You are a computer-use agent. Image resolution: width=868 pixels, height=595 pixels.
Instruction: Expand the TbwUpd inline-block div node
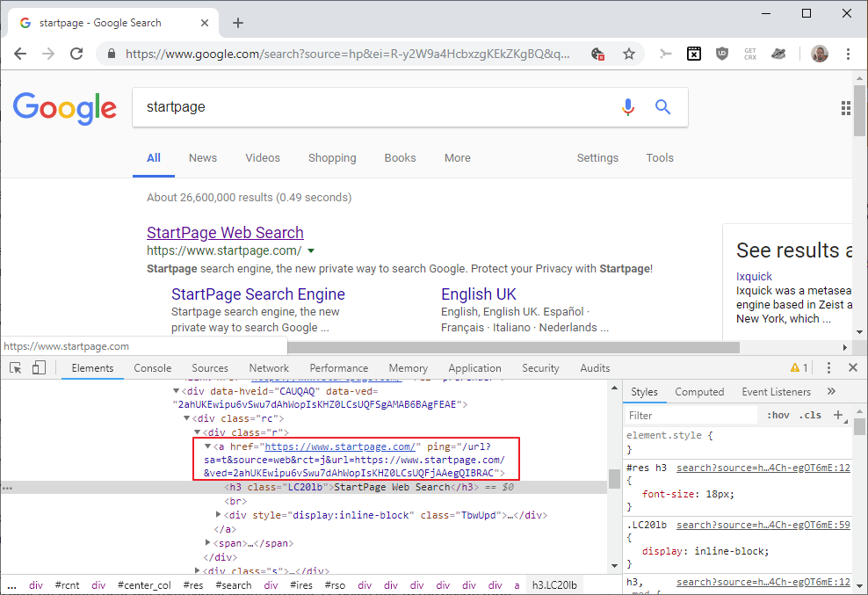pyautogui.click(x=219, y=515)
